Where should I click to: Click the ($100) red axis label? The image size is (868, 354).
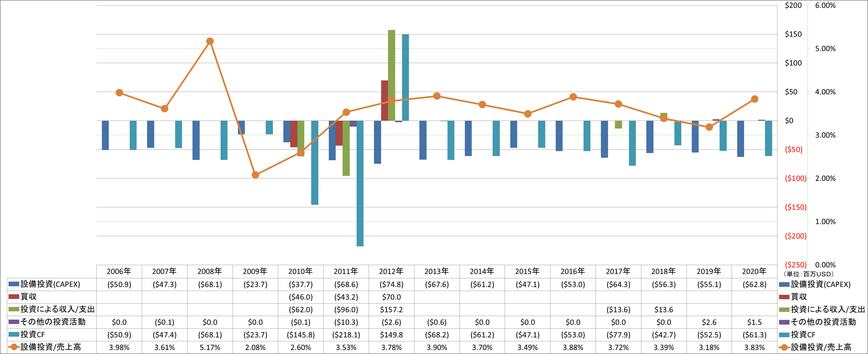coord(796,178)
